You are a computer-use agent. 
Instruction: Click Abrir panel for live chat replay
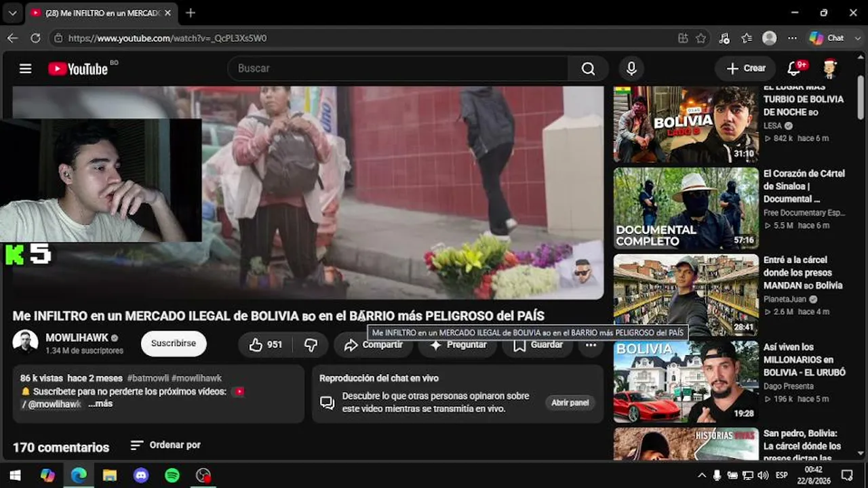point(570,403)
